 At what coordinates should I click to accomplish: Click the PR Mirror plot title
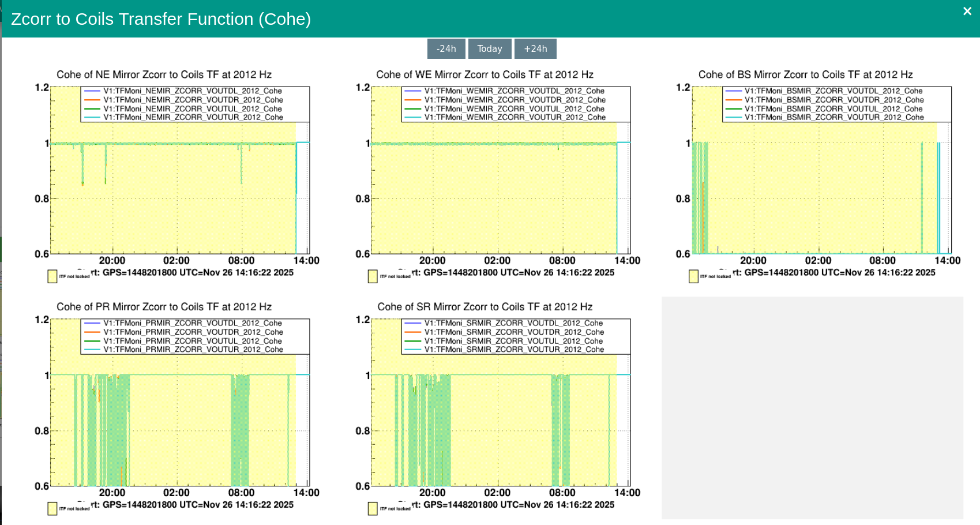pyautogui.click(x=164, y=307)
